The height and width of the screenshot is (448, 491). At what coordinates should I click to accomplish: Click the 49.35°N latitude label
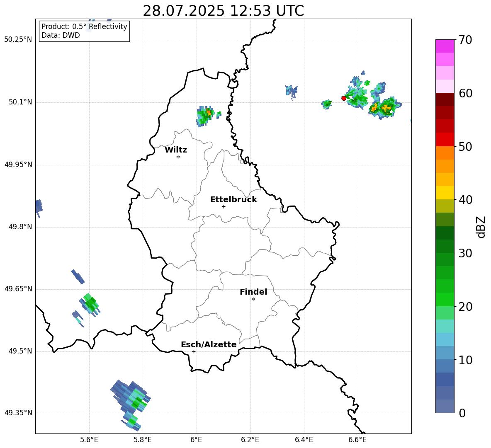tap(18, 413)
